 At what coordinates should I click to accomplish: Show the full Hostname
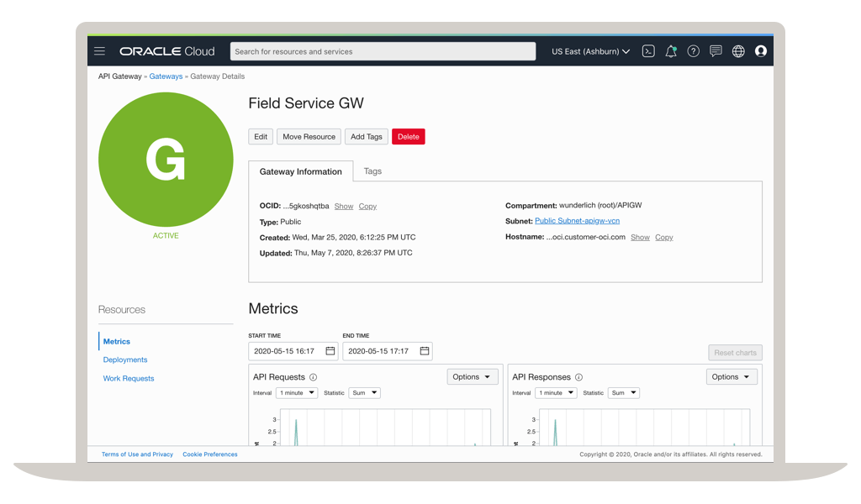(640, 238)
